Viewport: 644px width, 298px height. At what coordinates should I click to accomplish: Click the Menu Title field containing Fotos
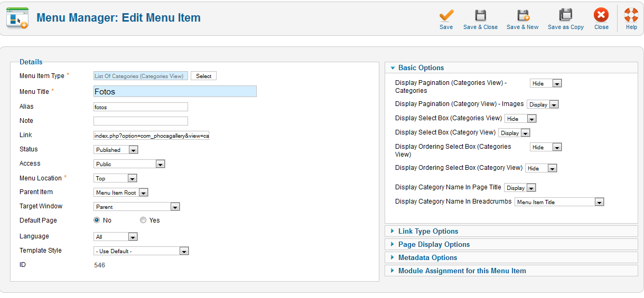click(175, 91)
